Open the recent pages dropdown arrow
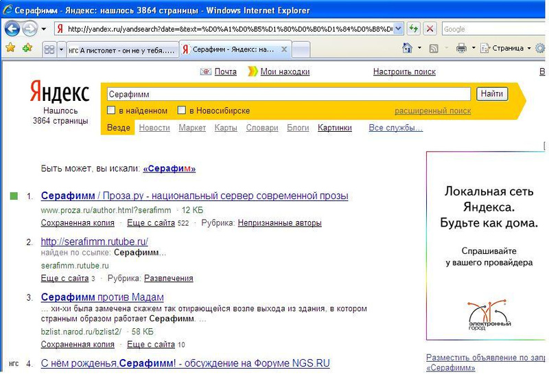The height and width of the screenshot is (392, 549). click(44, 29)
